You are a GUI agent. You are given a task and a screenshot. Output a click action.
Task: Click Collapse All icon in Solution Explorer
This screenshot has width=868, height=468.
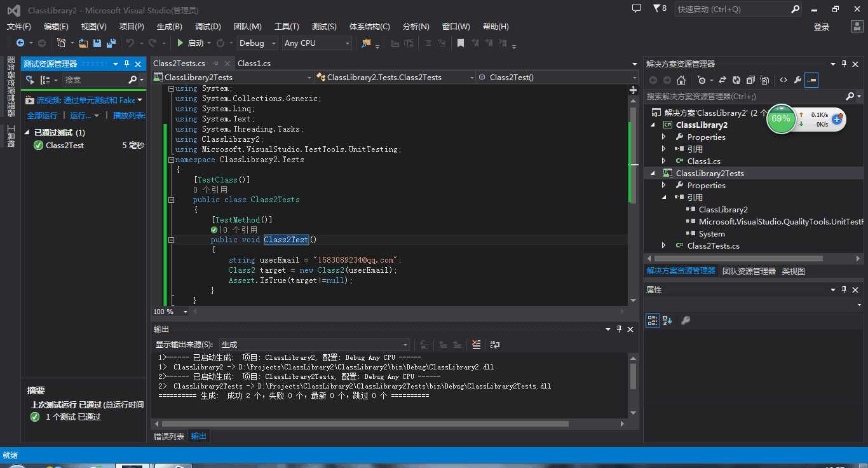click(x=750, y=80)
